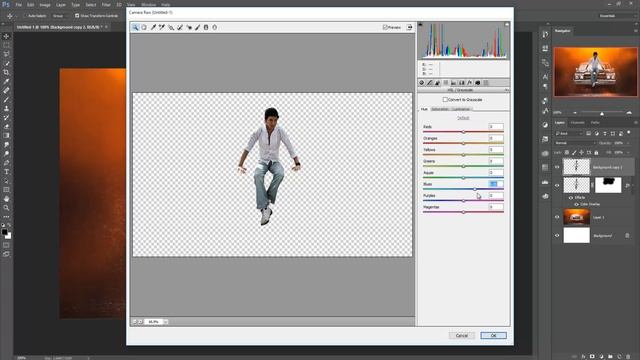The image size is (640, 360).
Task: Open the Fill dropdown in Layers panel
Action: (628, 153)
